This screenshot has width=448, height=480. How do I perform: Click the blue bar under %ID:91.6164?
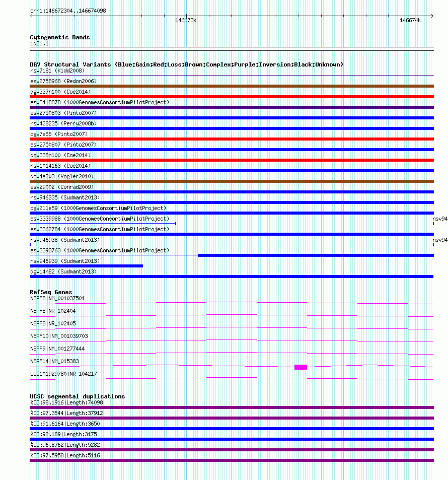click(232, 429)
